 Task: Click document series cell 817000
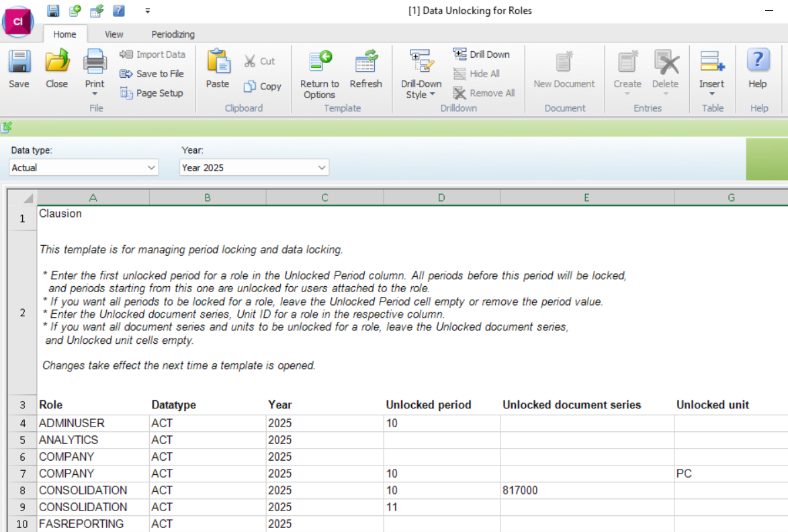pos(587,490)
